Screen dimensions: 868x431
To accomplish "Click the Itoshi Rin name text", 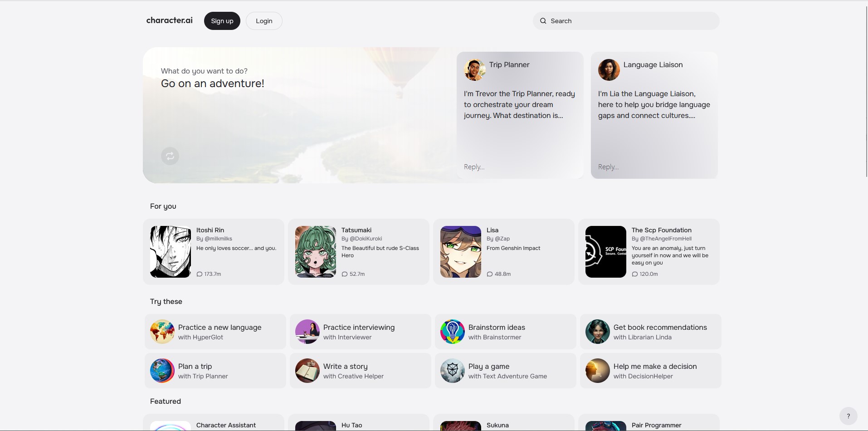I will coord(210,230).
